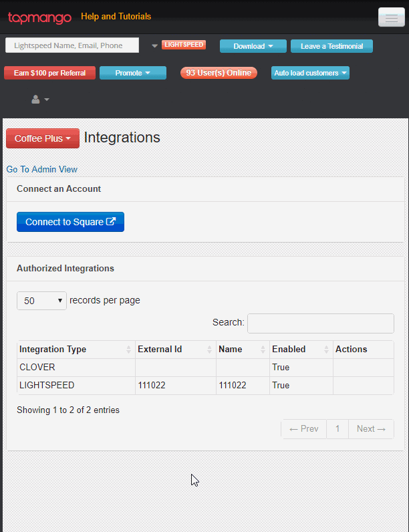Viewport: 409px width, 532px height.
Task: Click Leave a Testimonial button
Action: click(x=331, y=46)
